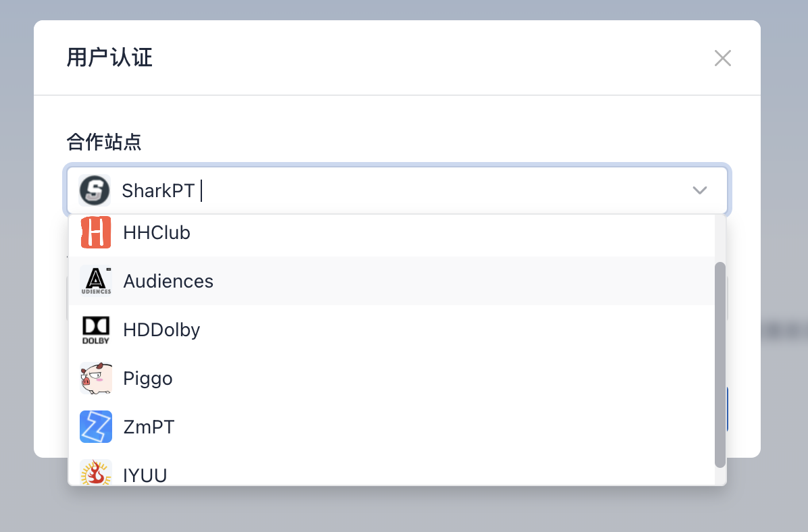Select the IYUU entry
Screen dimensions: 808x532
pyautogui.click(x=145, y=475)
